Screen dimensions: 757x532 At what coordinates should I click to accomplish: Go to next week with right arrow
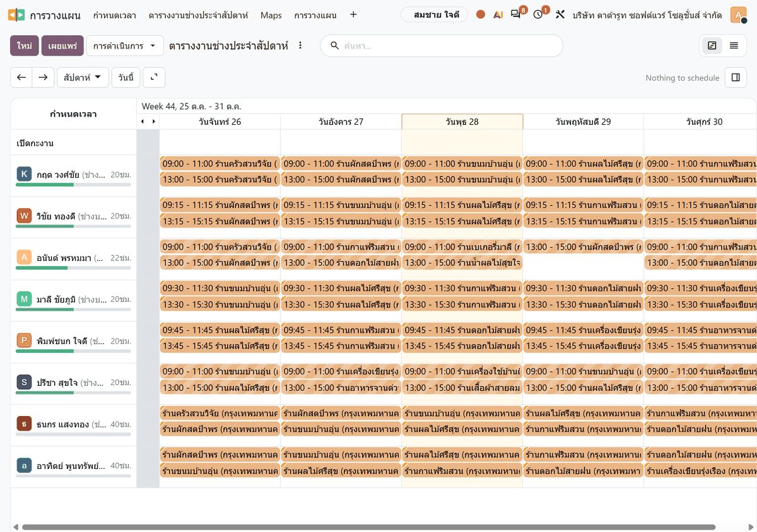[x=42, y=78]
